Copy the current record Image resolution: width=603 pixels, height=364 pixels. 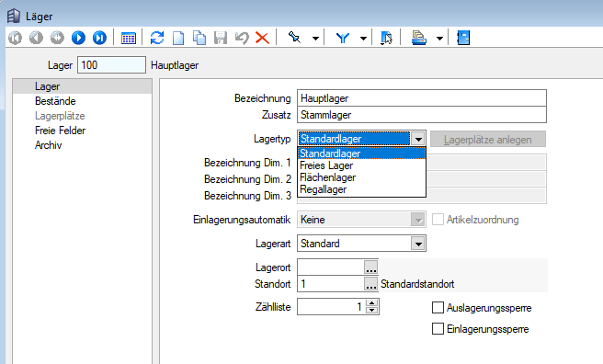click(199, 38)
